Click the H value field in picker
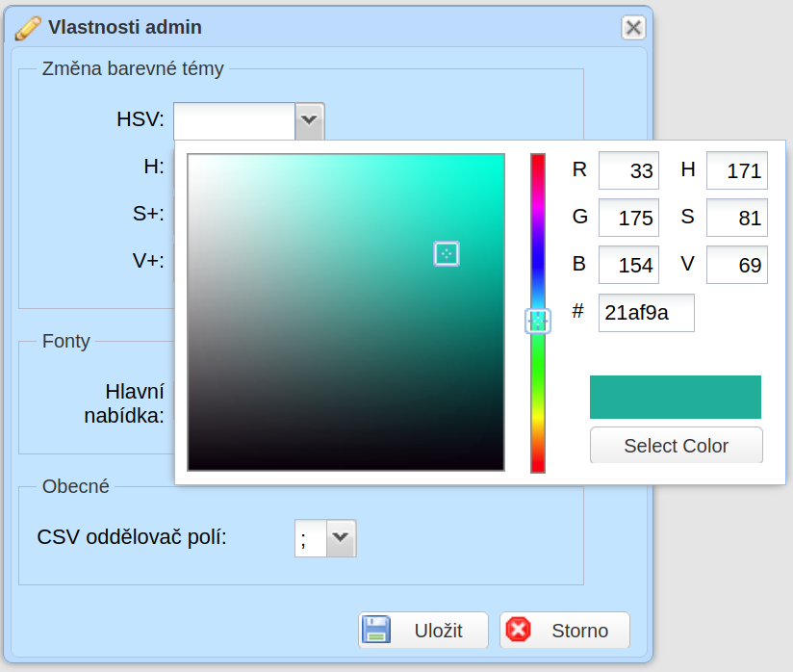This screenshot has width=793, height=672. [x=737, y=170]
